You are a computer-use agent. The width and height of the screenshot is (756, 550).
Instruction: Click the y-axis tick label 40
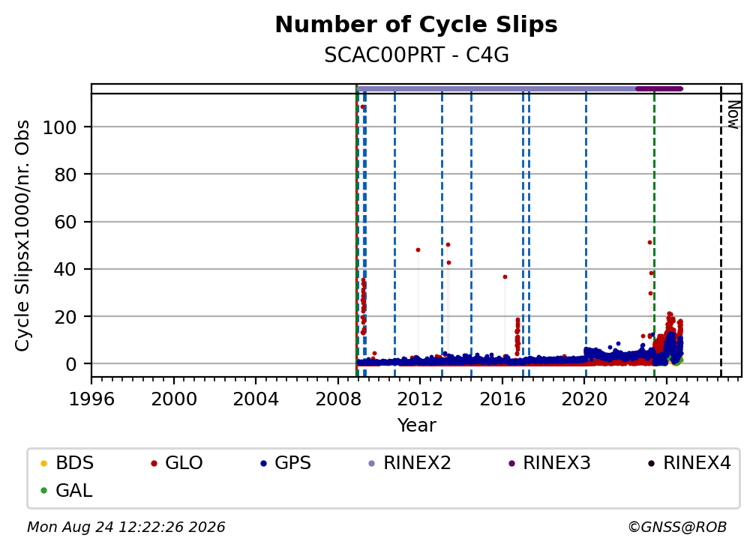point(65,269)
